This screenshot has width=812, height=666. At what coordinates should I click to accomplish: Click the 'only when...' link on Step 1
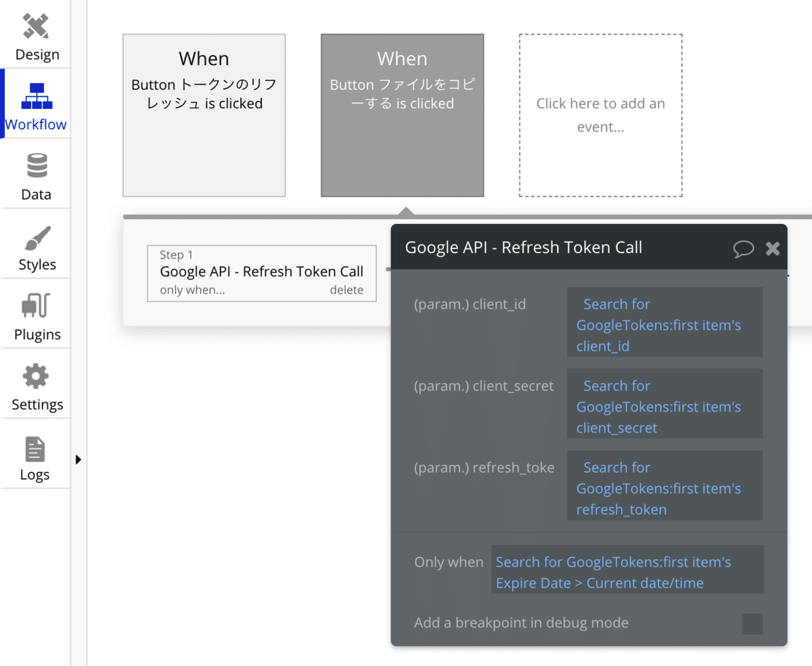click(x=192, y=290)
